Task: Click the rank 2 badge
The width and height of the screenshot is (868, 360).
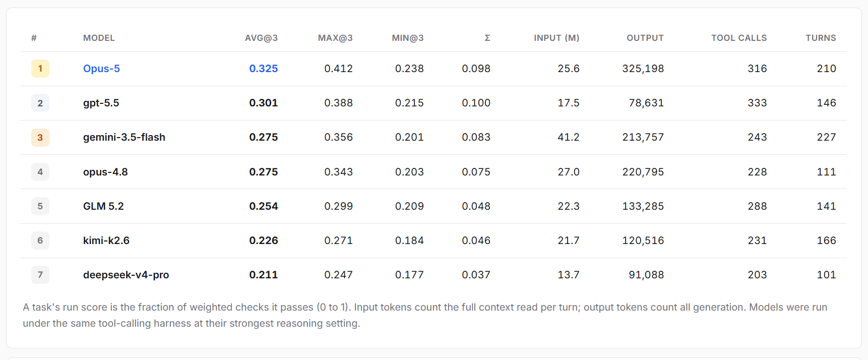Action: (40, 103)
